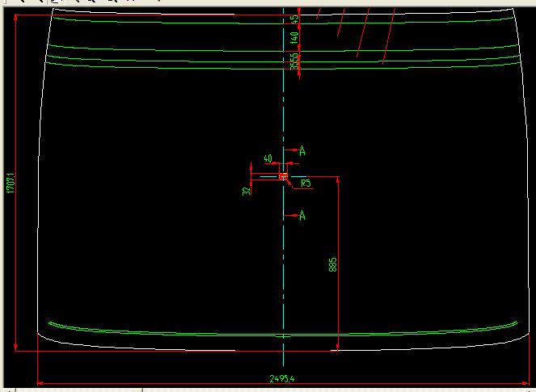Click the rightmost red slanted leader line
The height and width of the screenshot is (392, 536).
(389, 36)
